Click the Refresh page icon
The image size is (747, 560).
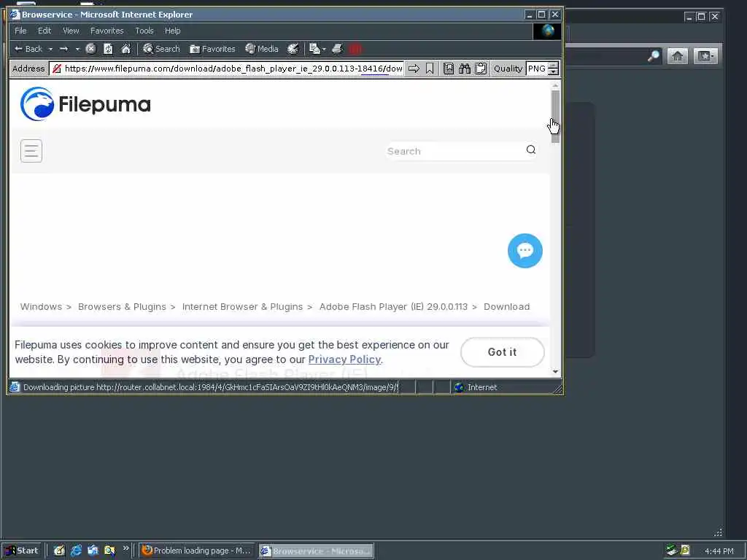click(109, 49)
